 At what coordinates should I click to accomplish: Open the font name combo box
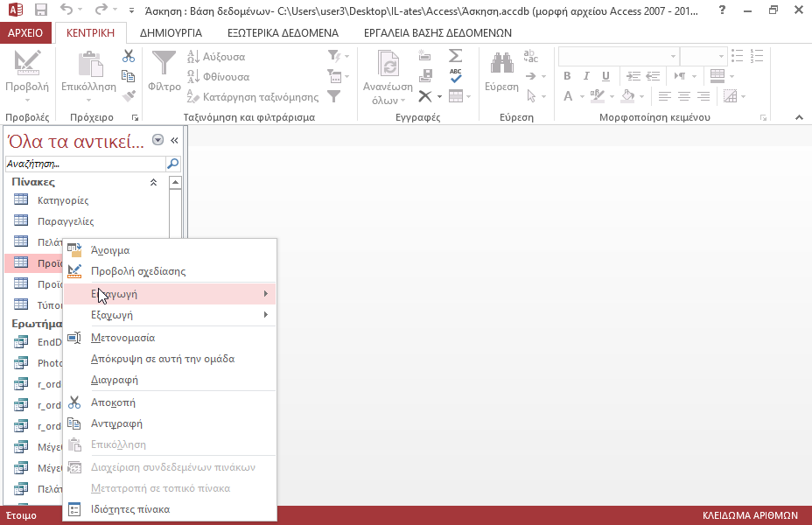click(x=619, y=56)
